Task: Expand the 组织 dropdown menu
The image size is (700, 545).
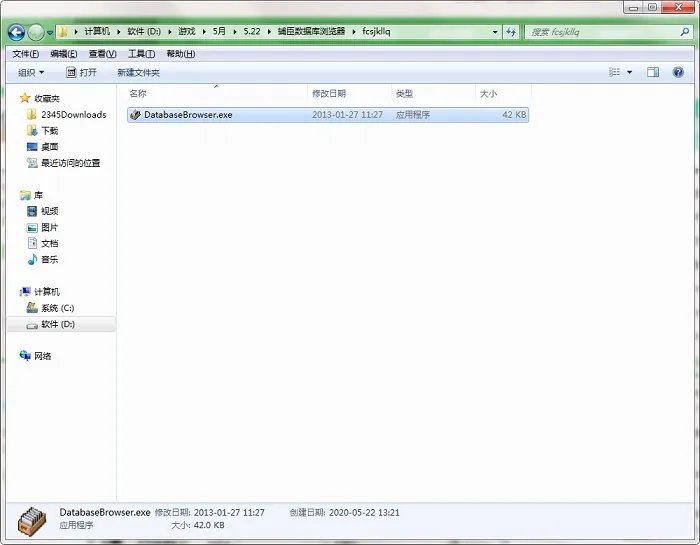Action: pos(31,72)
